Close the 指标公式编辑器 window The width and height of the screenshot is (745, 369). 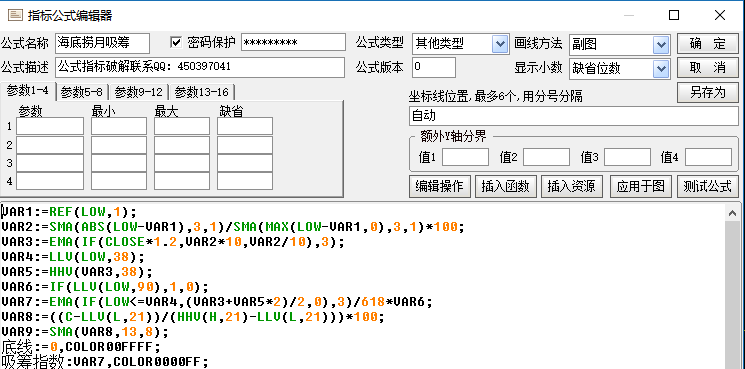pos(719,15)
